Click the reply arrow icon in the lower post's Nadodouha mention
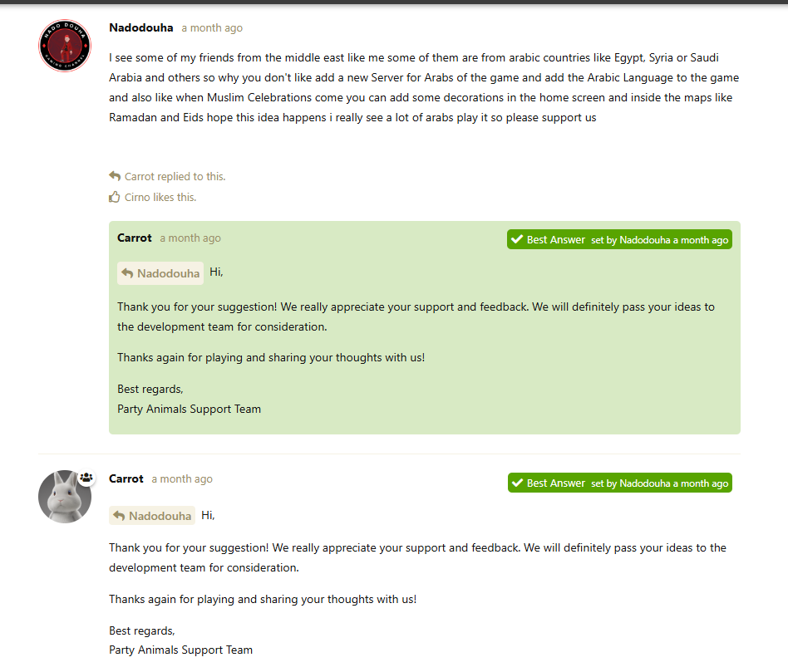788x672 pixels. 120,516
